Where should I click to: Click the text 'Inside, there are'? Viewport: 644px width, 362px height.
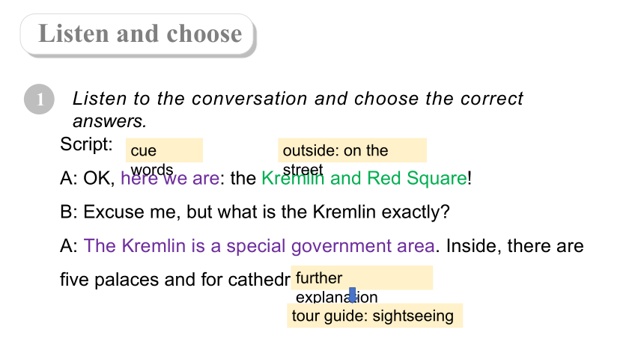click(515, 246)
